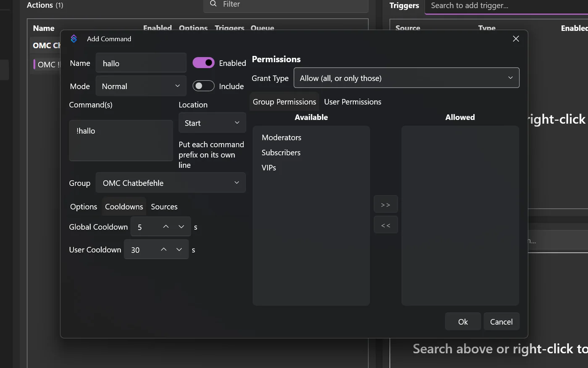
Task: Switch to Group Permissions tab
Action: (x=284, y=102)
